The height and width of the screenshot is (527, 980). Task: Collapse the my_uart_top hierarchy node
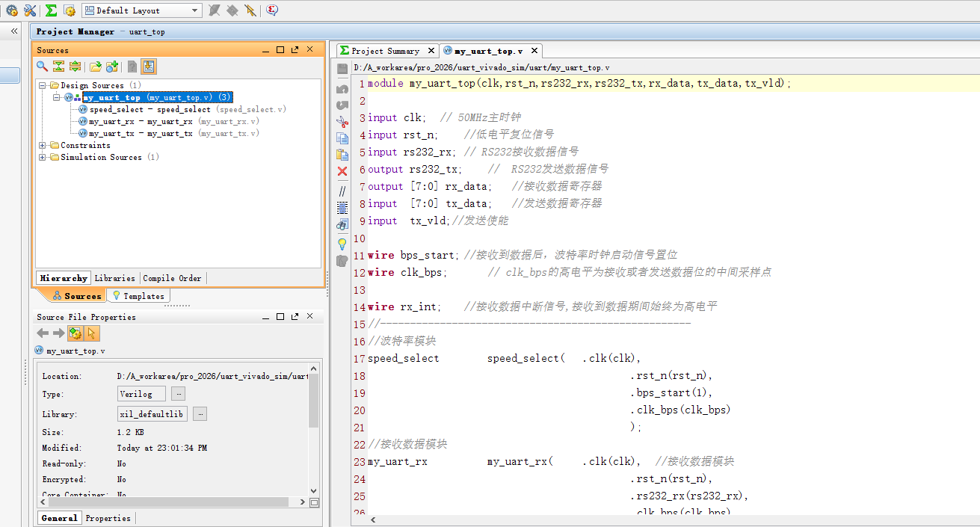click(56, 97)
